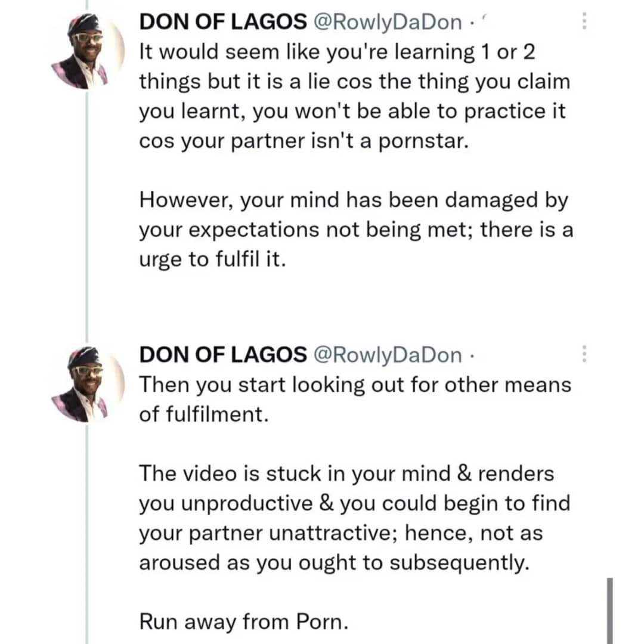
Task: Click the thread line above the first avatar
Action: (87, 6)
